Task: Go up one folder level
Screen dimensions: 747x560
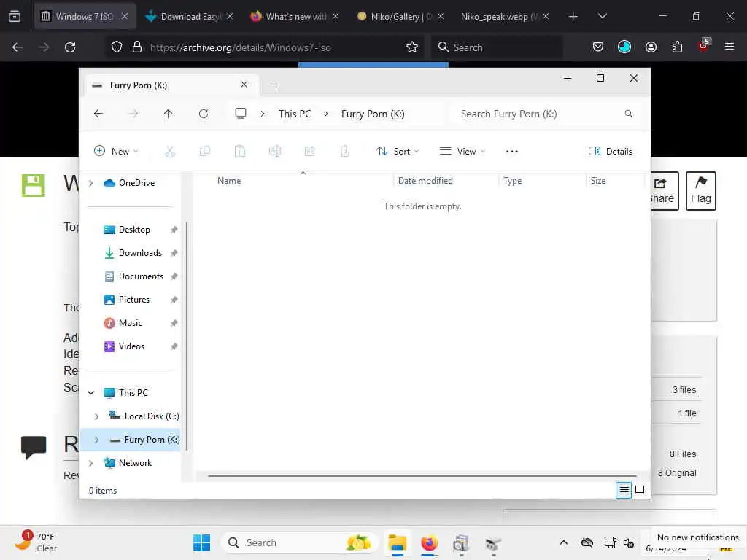Action: [x=169, y=114]
